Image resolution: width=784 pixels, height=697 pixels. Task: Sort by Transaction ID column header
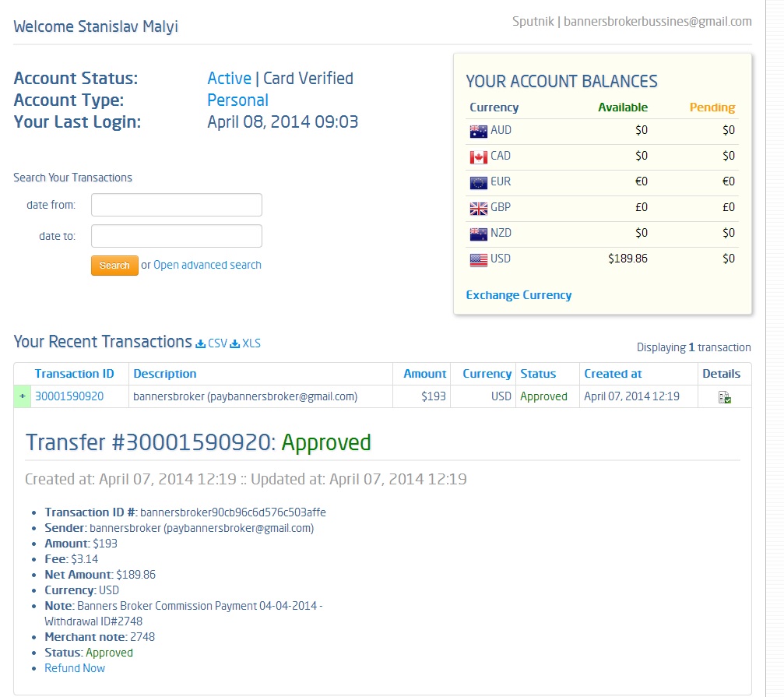[74, 374]
